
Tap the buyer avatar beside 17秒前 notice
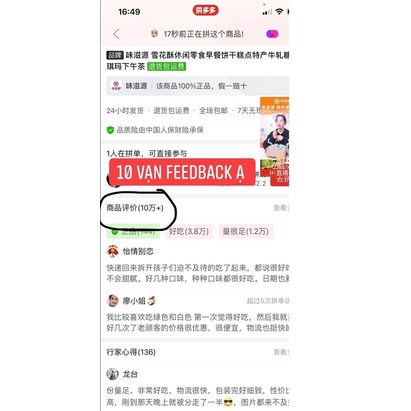154,33
